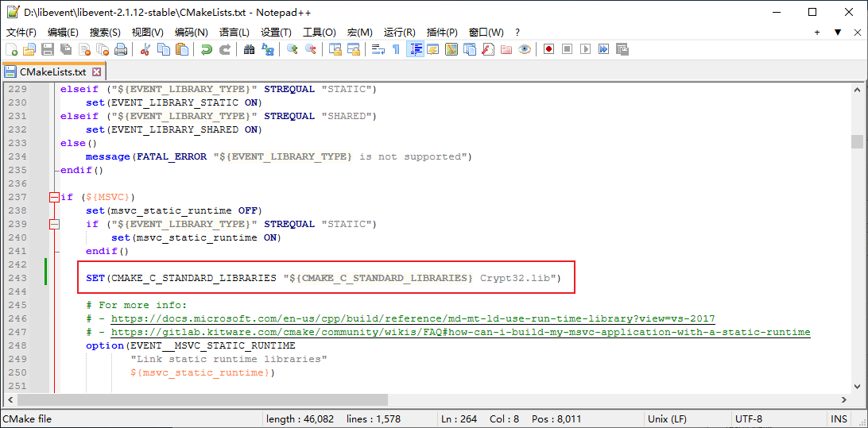Screen dimensions: 868x428
Task: Open the 语言(L) menu
Action: click(234, 33)
